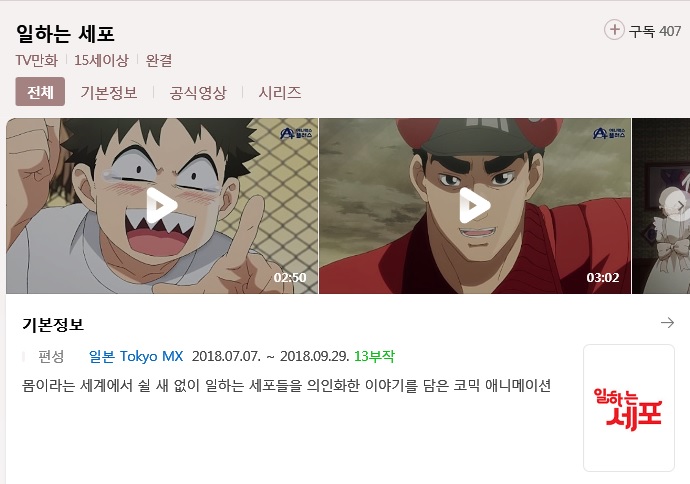Go to the 시리즈 tab

point(280,92)
